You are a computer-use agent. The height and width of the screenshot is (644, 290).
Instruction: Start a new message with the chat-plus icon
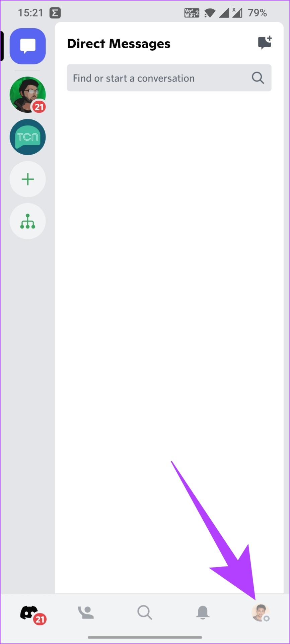pyautogui.click(x=265, y=43)
